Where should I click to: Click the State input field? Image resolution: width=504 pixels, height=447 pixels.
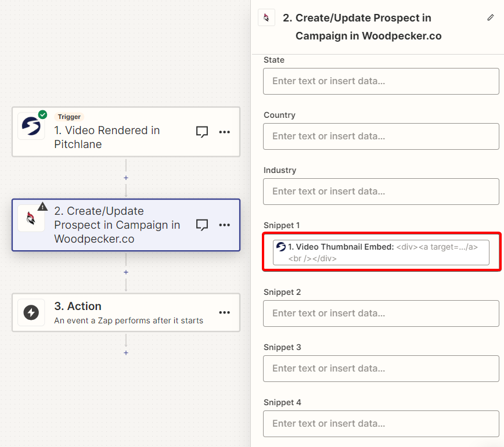[381, 81]
